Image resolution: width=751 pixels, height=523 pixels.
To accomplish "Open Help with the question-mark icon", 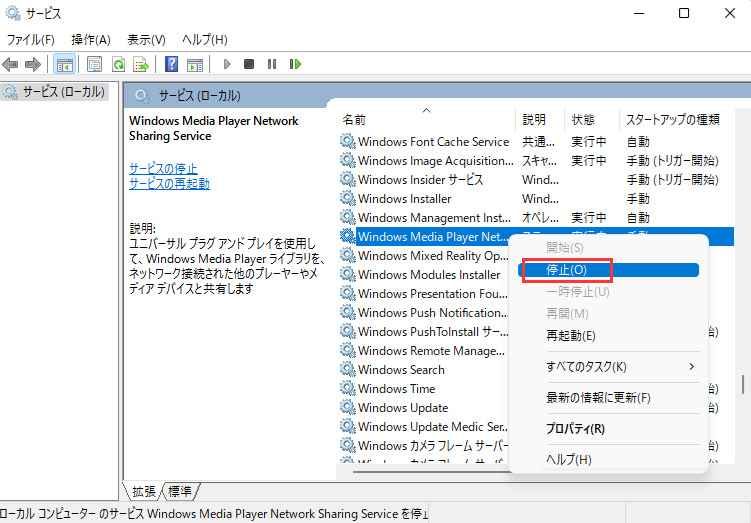I will pos(171,64).
